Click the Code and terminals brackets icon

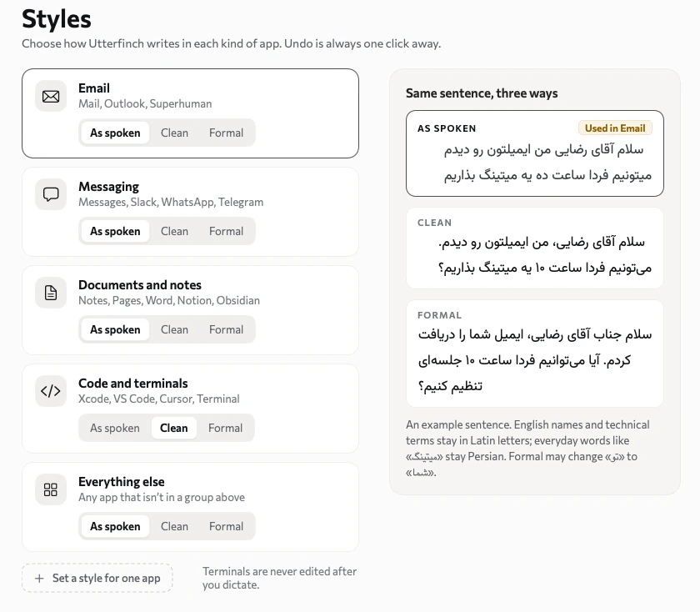51,391
